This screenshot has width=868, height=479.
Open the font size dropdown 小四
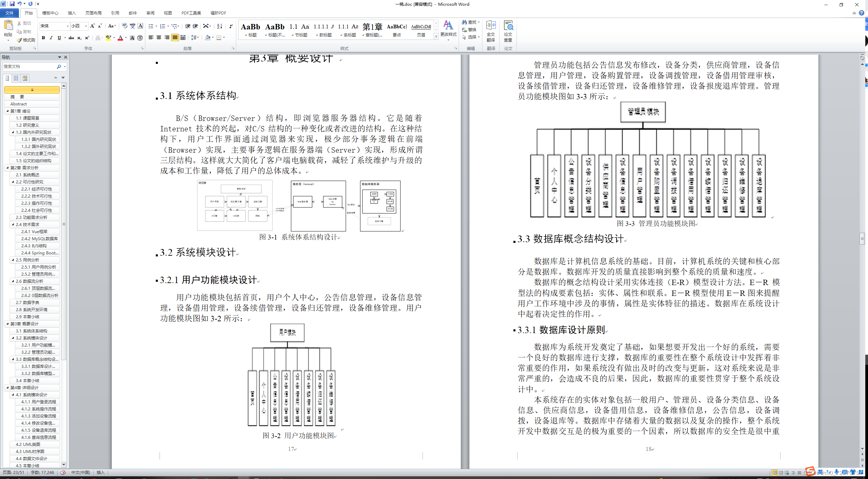[x=86, y=26]
